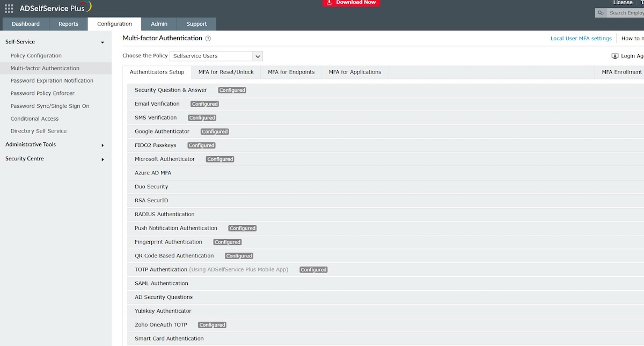Image resolution: width=644 pixels, height=346 pixels.
Task: Select Password Policy Enforcer in sidebar
Action: pyautogui.click(x=42, y=93)
